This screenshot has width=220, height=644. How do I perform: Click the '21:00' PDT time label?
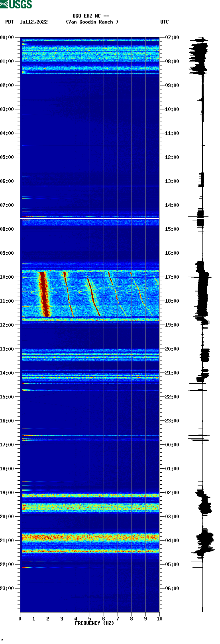(x=7, y=541)
